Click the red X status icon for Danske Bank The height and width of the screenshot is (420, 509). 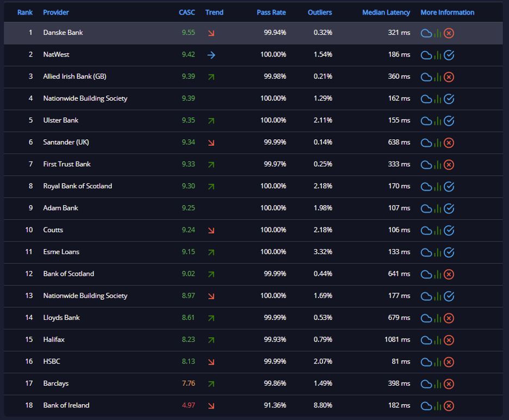tap(449, 33)
